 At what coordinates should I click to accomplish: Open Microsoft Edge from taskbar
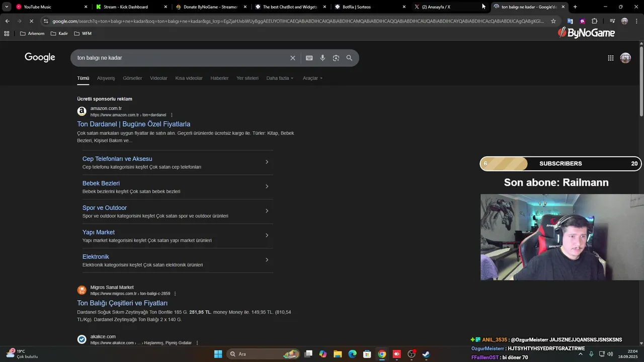pyautogui.click(x=352, y=354)
